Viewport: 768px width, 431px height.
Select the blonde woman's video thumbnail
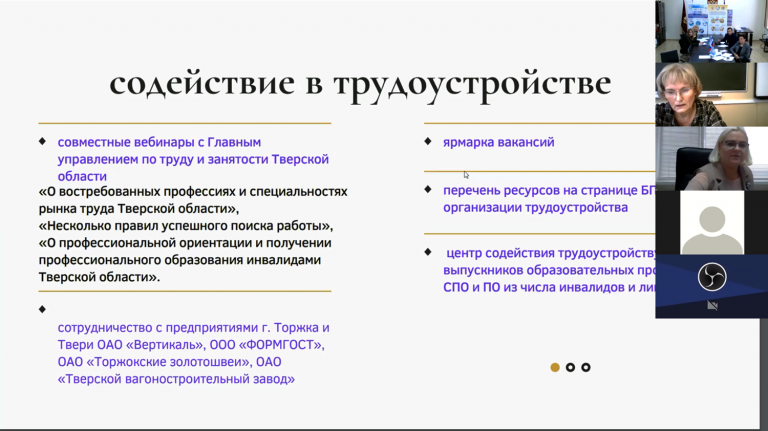pos(711,158)
